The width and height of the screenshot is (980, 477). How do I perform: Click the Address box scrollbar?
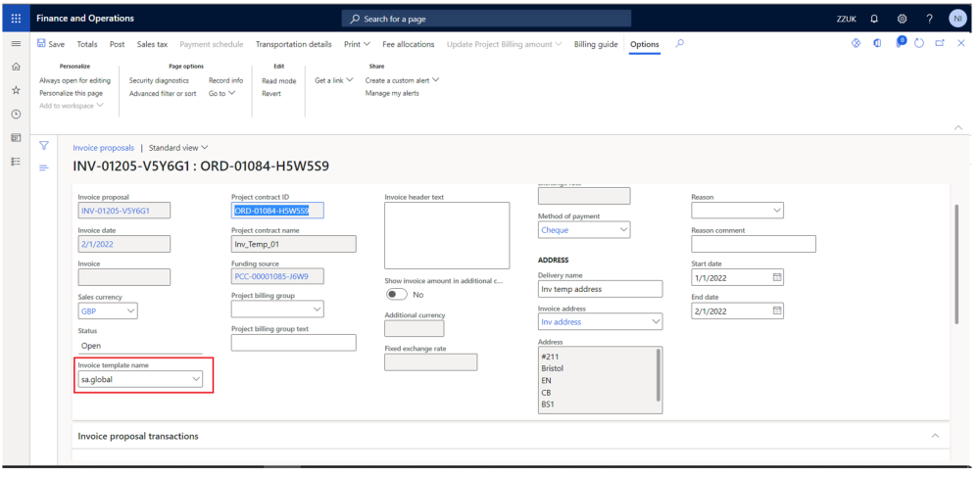[658, 374]
